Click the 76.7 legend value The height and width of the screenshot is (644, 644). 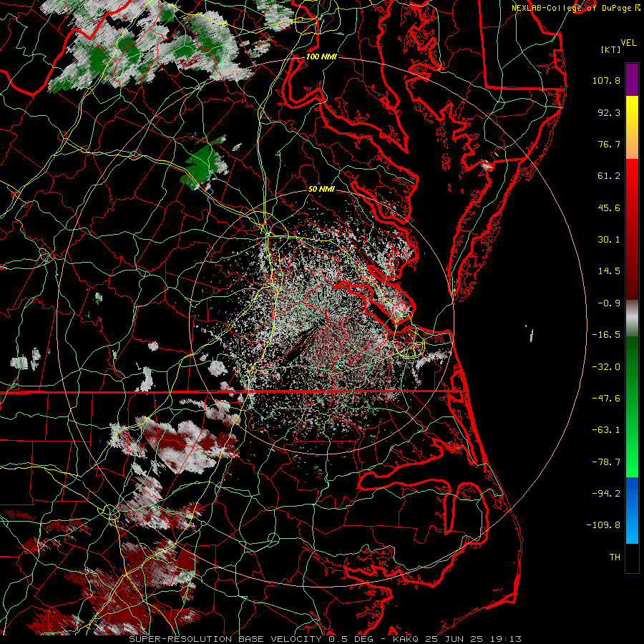tap(609, 144)
